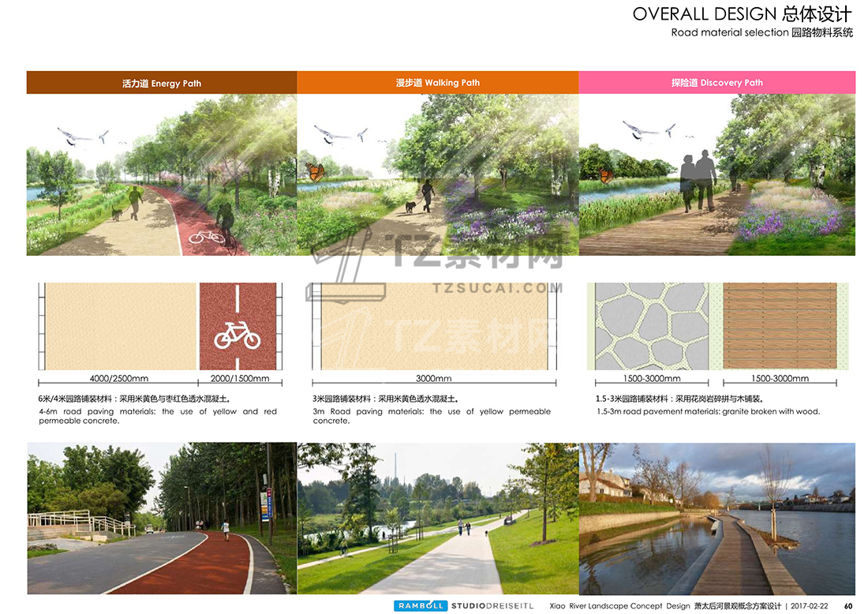Click the Discovery Path header banner

[x=716, y=83]
